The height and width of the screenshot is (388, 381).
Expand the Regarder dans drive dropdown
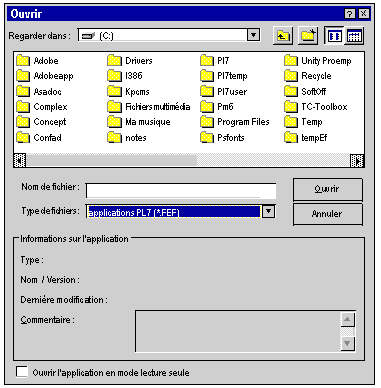pyautogui.click(x=253, y=35)
